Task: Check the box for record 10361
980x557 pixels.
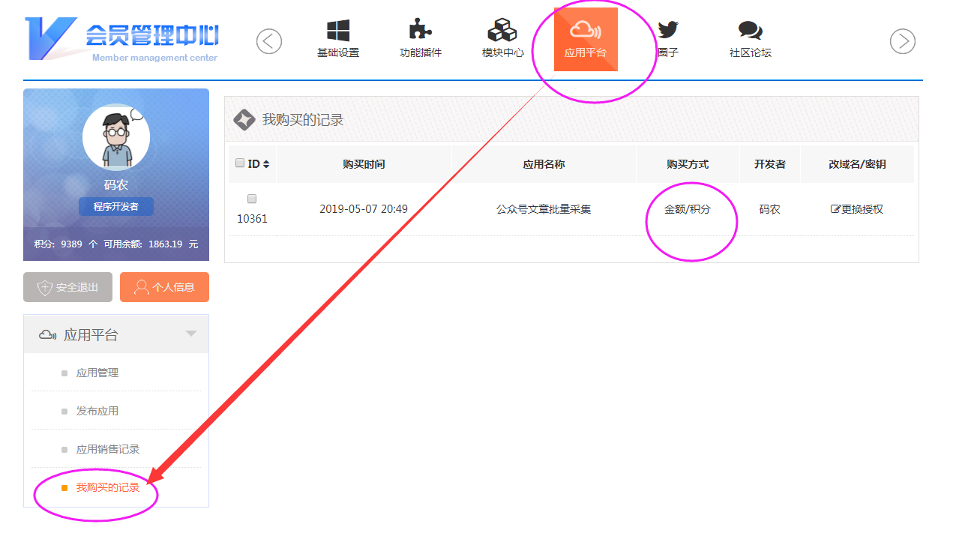Action: [x=252, y=199]
